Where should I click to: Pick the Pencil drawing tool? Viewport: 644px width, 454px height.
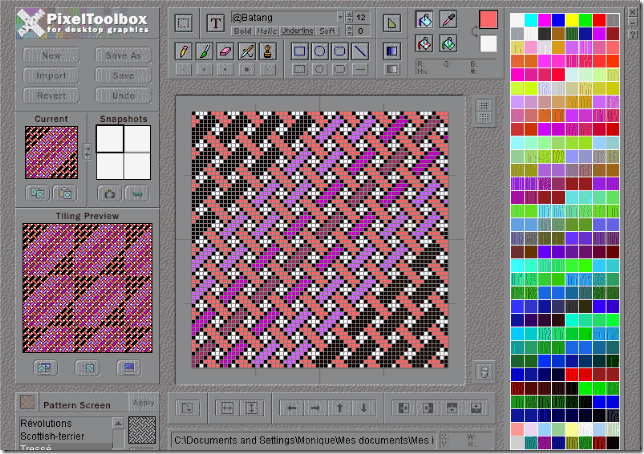184,51
